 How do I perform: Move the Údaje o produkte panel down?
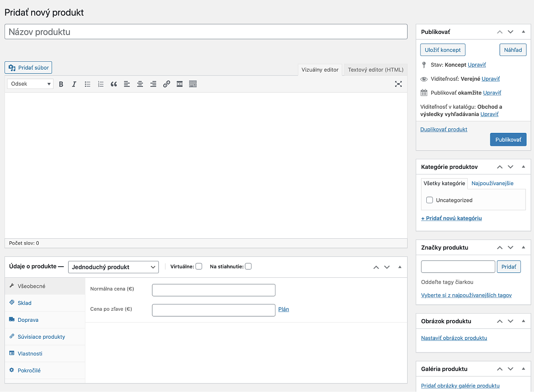[x=387, y=267]
